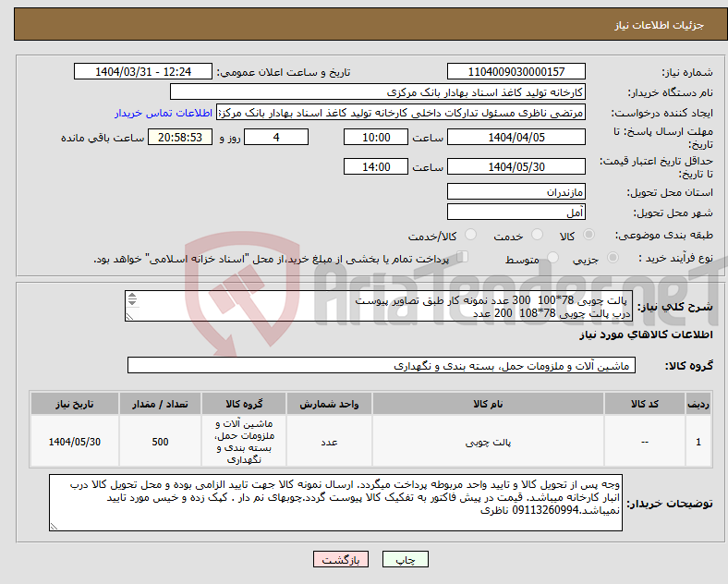This screenshot has height=584, width=728.
Task: Open the اطلاعات تماس خریدار link
Action: (x=164, y=113)
